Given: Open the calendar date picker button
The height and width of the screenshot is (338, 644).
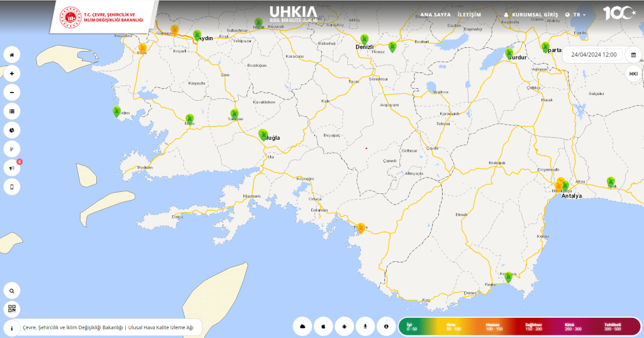Looking at the screenshot, I should coord(633,55).
